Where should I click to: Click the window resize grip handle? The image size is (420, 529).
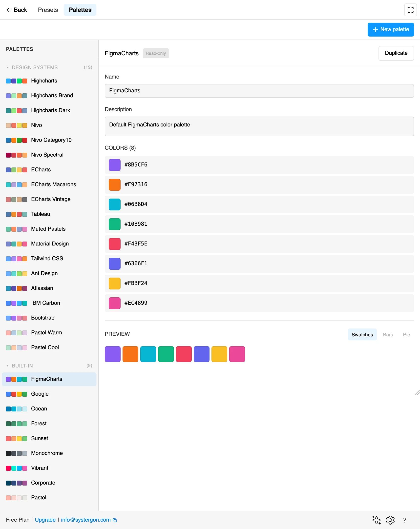click(x=417, y=392)
